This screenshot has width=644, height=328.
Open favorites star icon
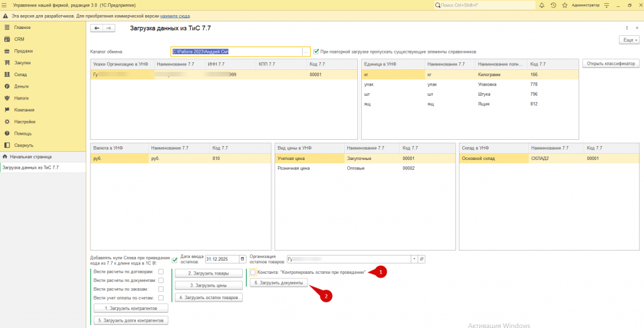click(x=565, y=5)
